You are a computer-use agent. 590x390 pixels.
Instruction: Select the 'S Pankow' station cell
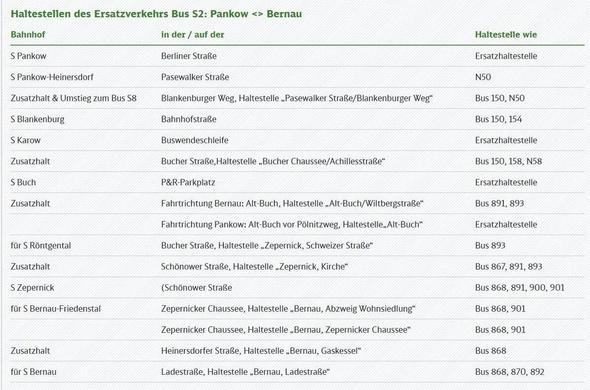click(x=28, y=56)
